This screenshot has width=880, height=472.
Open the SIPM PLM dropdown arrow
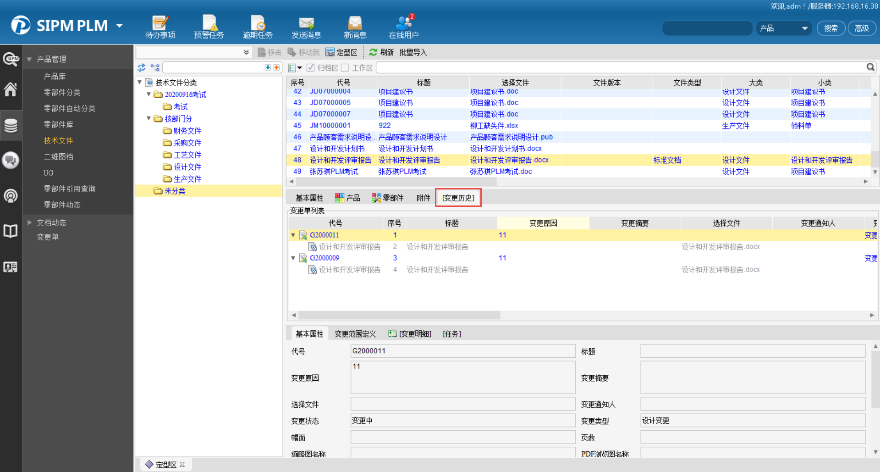point(120,25)
